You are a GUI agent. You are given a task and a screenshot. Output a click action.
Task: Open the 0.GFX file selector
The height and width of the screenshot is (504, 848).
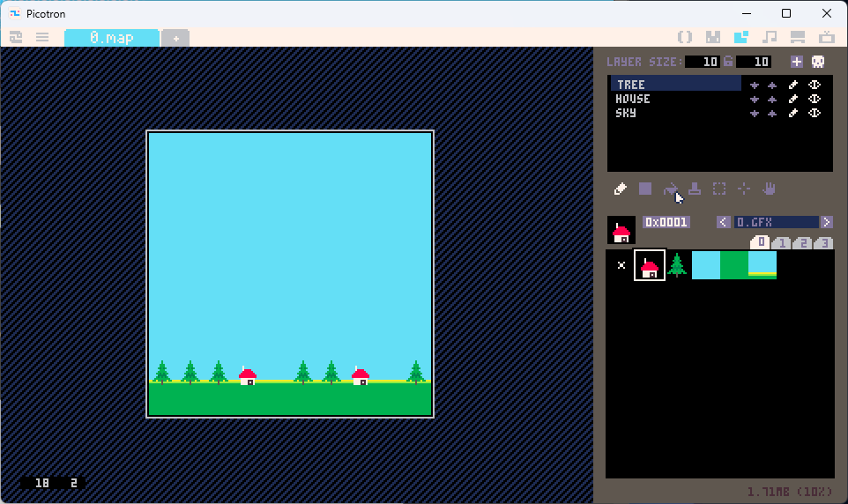(776, 222)
